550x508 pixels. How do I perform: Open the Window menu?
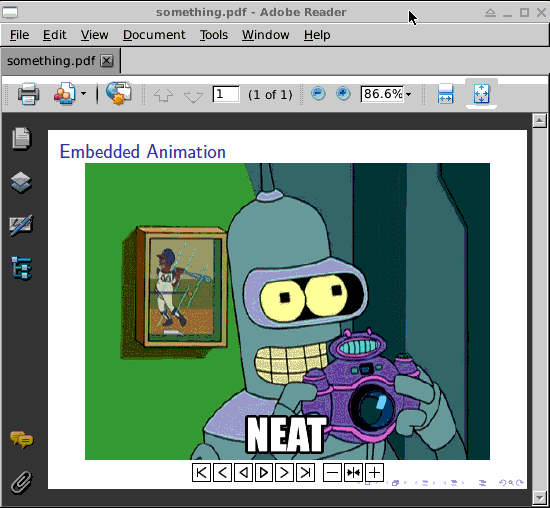point(266,35)
